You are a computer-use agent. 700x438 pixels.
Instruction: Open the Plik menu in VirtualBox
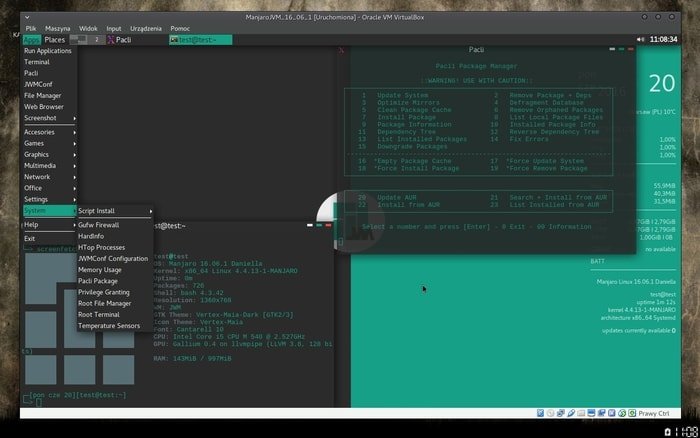tap(31, 29)
